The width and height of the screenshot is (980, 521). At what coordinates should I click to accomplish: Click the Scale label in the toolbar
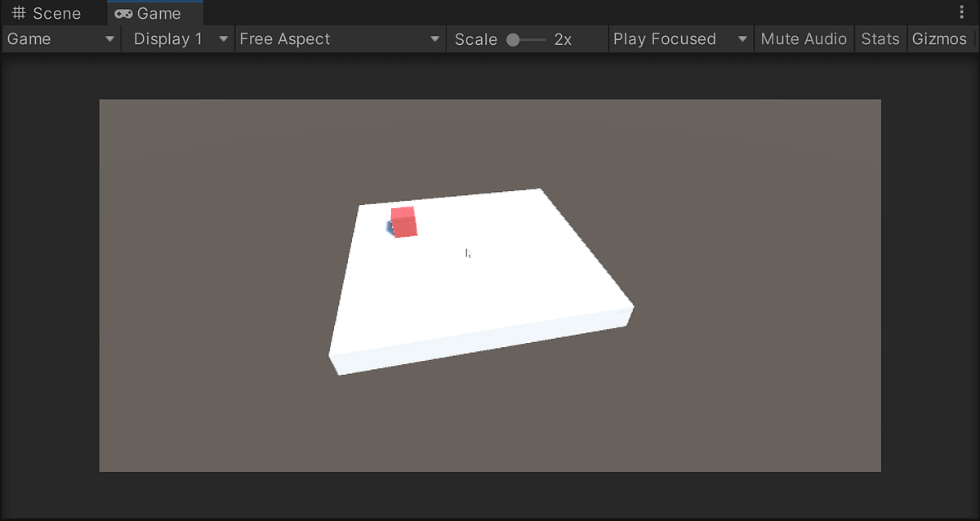point(476,38)
